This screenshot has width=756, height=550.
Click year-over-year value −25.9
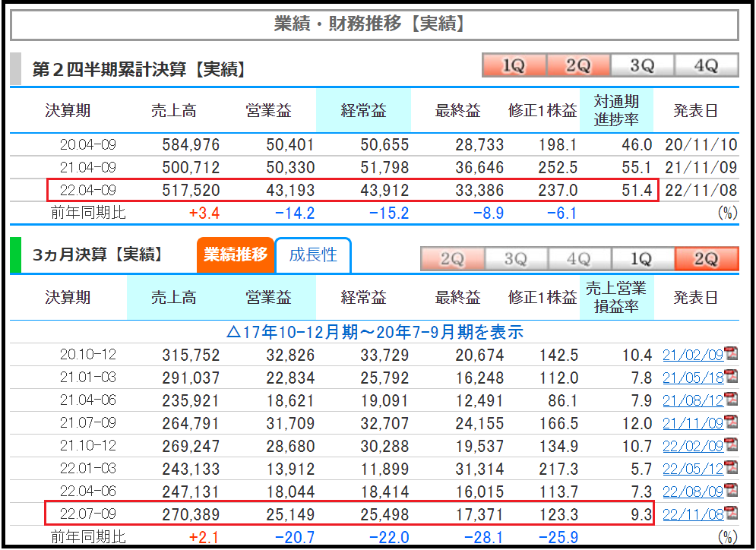coord(558,536)
